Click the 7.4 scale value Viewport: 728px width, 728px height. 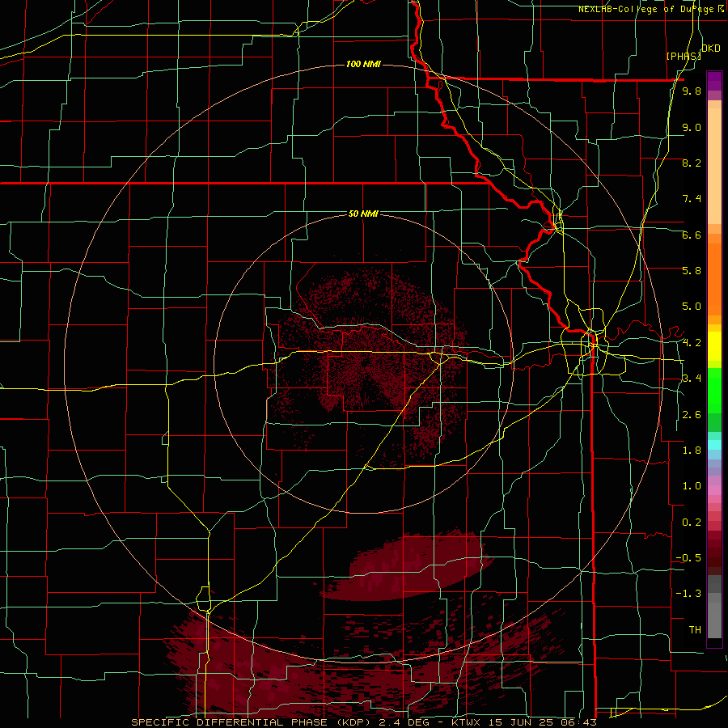[x=692, y=199]
